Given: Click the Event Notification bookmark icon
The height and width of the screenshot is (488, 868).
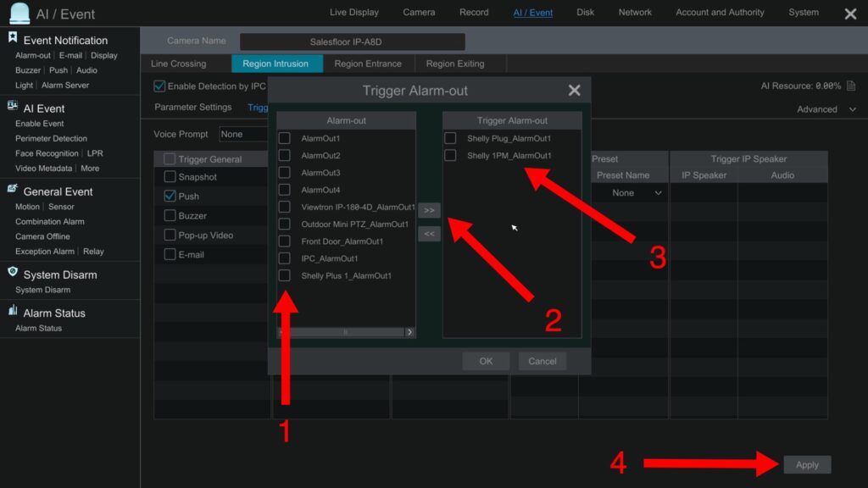Looking at the screenshot, I should tap(12, 37).
